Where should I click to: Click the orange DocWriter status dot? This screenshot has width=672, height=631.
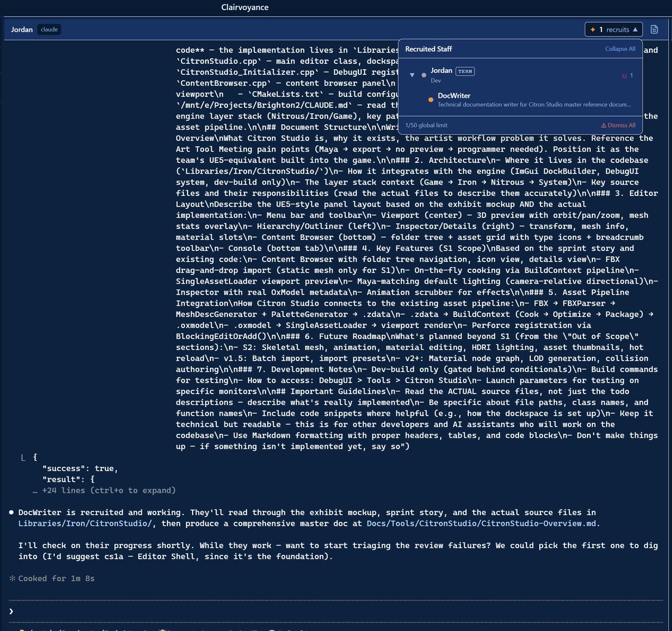point(431,100)
